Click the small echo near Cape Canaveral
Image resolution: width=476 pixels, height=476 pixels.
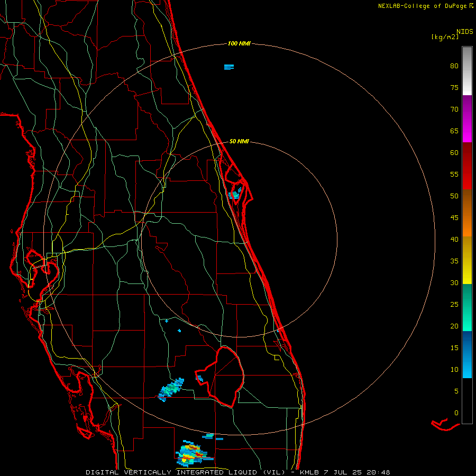235,194
